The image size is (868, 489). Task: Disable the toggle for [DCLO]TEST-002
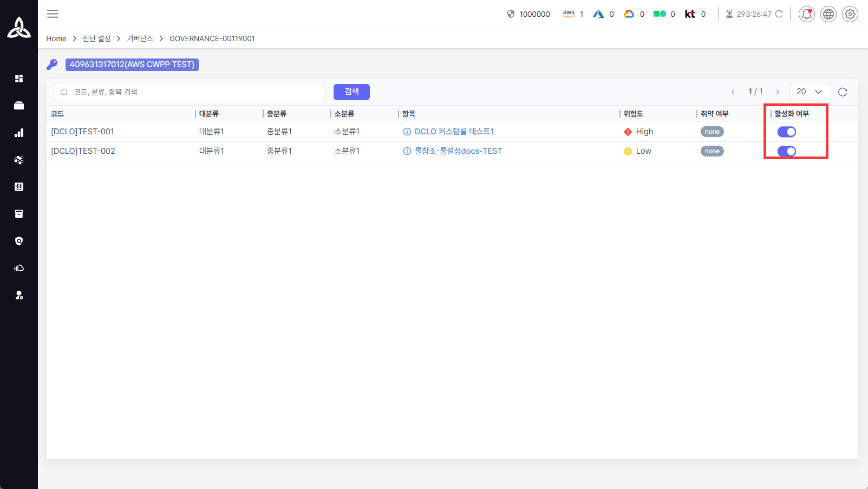pos(786,151)
